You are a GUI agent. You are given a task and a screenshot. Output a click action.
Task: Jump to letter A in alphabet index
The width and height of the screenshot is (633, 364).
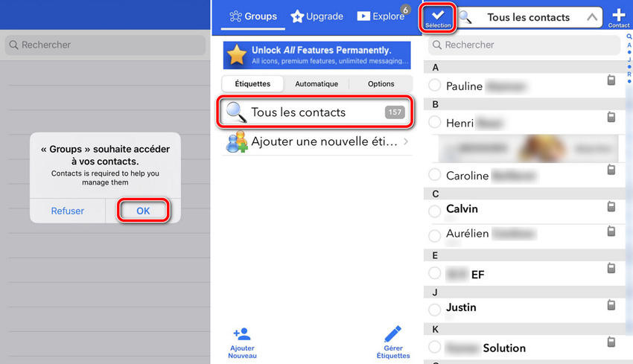coord(629,45)
